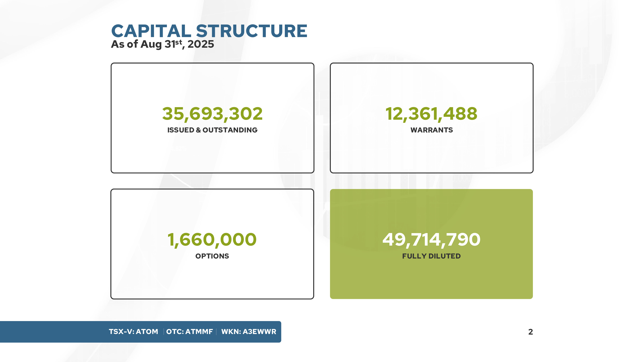Select the 49,714,790 figure in green card

point(431,240)
